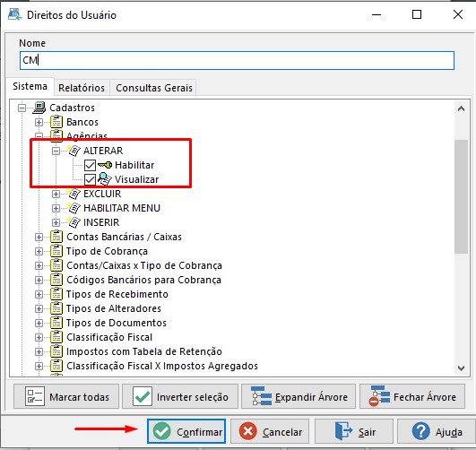Click the Visualizar magnifier icon

click(105, 179)
